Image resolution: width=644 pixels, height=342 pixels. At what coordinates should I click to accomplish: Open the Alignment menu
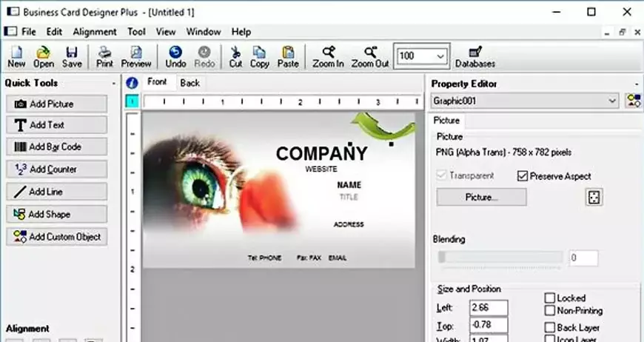point(95,32)
